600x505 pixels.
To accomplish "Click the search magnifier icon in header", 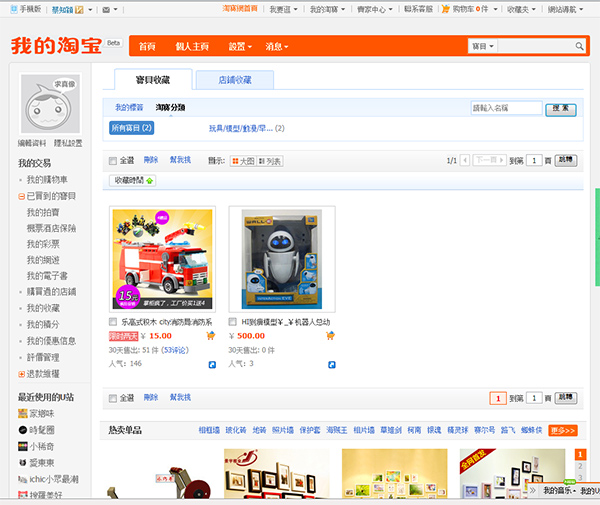I will point(579,46).
